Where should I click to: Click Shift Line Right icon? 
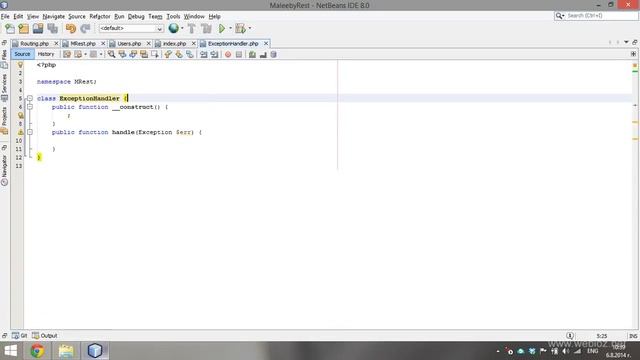pyautogui.click(x=214, y=54)
